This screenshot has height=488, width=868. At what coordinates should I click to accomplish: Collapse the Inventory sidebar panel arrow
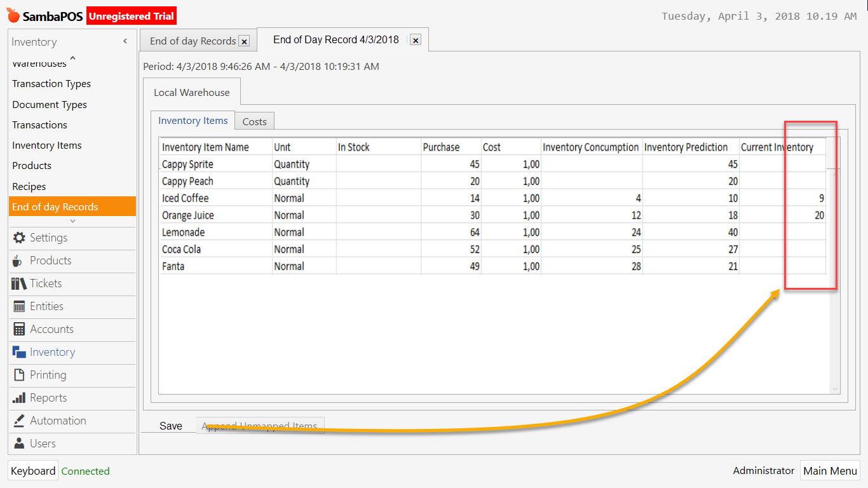[x=125, y=41]
